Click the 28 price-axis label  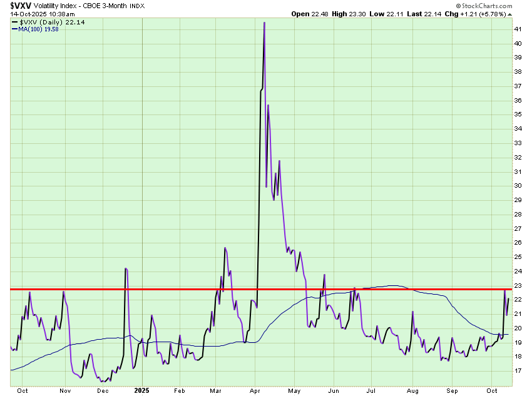(x=518, y=215)
